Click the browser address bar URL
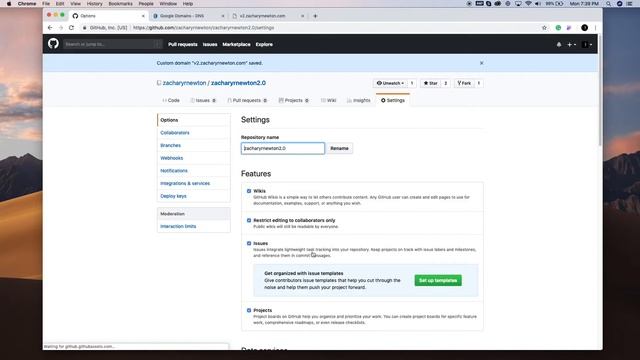 coord(203,28)
